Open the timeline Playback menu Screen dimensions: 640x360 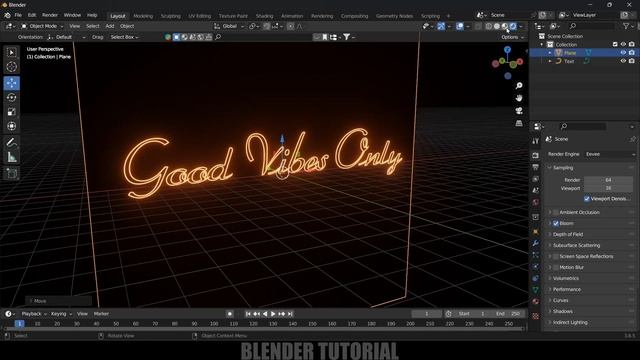pyautogui.click(x=34, y=314)
